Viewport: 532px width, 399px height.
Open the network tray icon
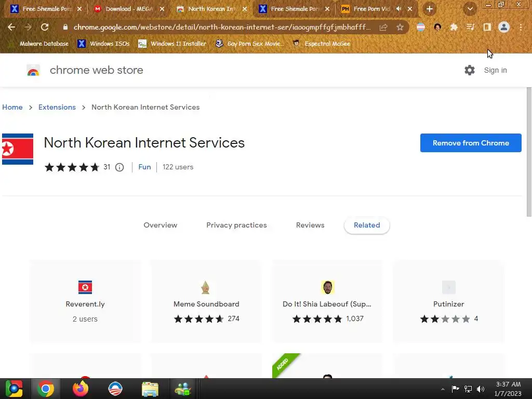(468, 389)
